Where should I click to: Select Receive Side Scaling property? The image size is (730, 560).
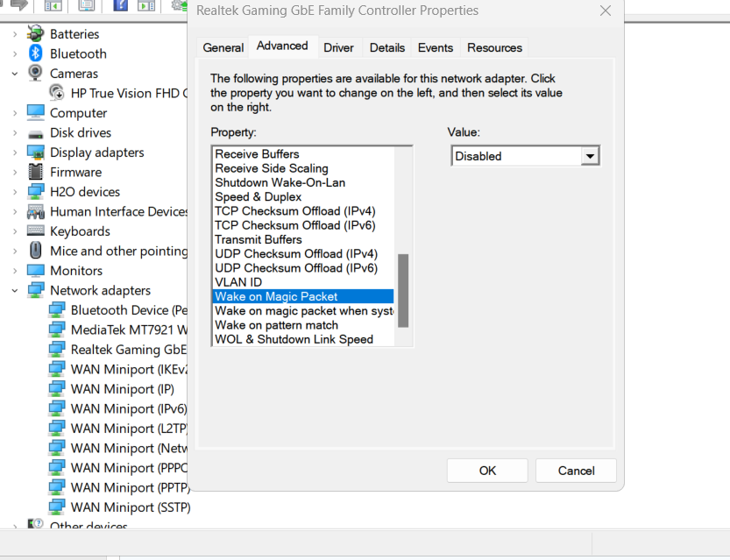click(303, 168)
